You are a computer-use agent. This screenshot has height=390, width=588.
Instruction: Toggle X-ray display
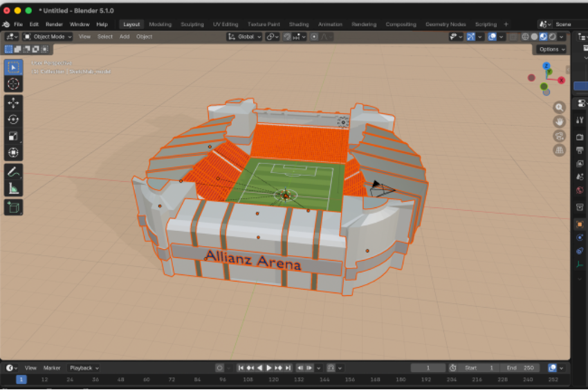(513, 37)
